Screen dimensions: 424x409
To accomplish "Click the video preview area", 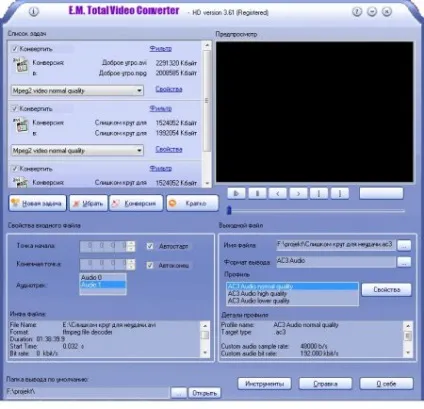I will [315, 112].
